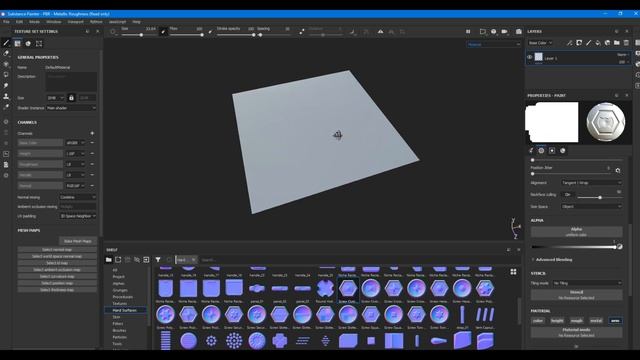Click the Bake Mesh Maps button
640x360 pixels.
coord(78,241)
